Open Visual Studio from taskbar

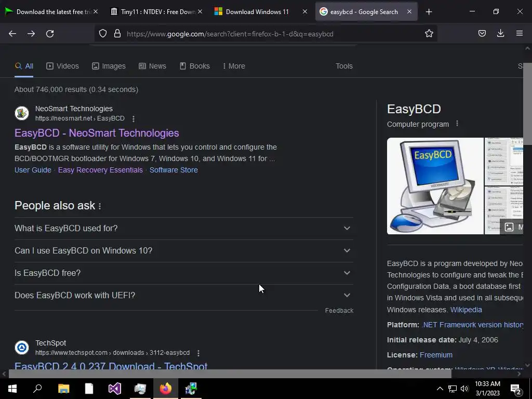[115, 389]
